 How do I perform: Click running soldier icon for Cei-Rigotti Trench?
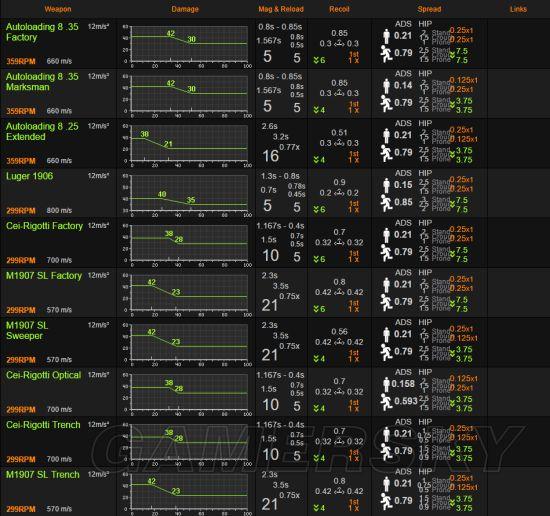coord(386,452)
